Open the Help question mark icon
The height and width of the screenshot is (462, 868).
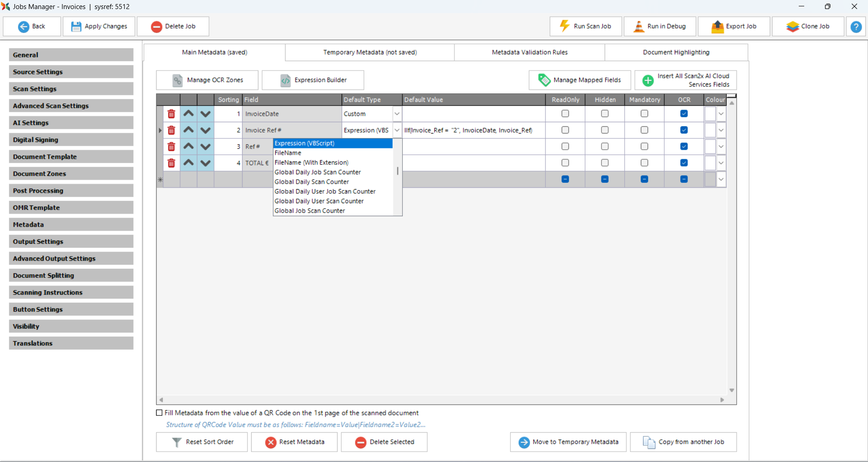[855, 27]
